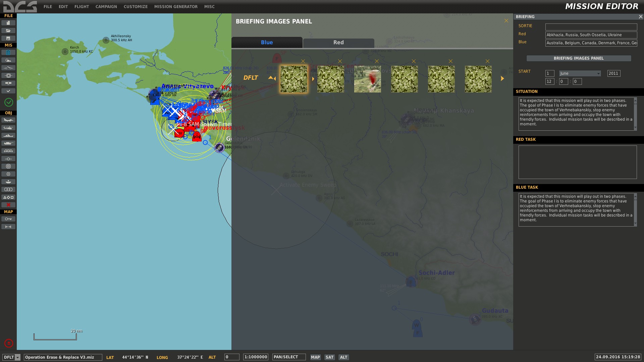The image size is (644, 362).
Task: Click the red exit icon at bottom left
Action: tap(9, 343)
